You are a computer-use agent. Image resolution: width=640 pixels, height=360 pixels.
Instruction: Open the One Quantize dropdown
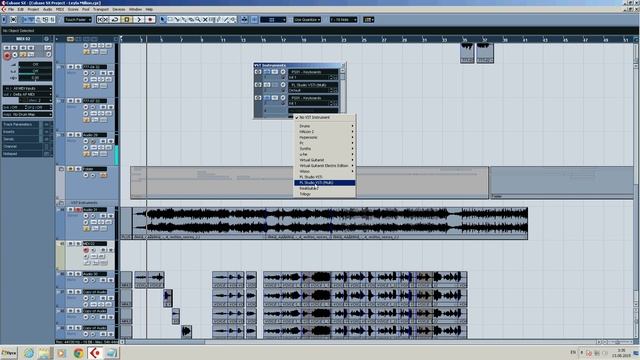click(x=307, y=20)
